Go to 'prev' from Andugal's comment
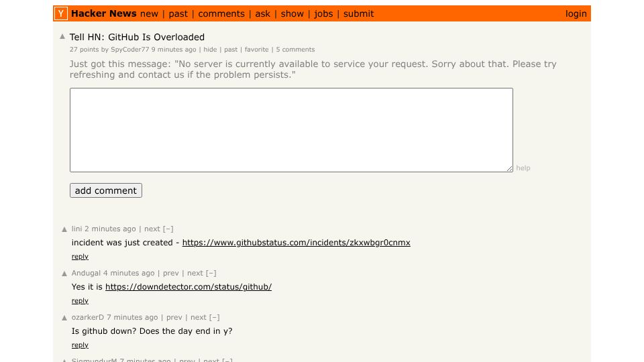The image size is (644, 362). pyautogui.click(x=171, y=273)
